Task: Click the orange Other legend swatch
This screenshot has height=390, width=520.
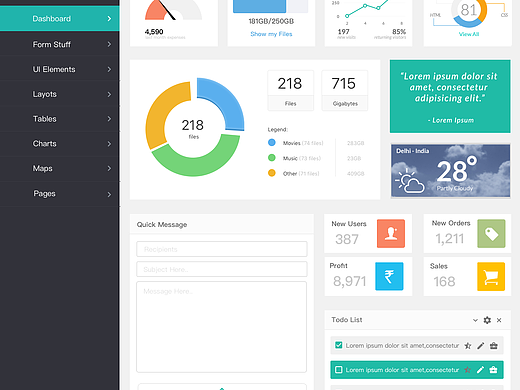Action: (272, 173)
